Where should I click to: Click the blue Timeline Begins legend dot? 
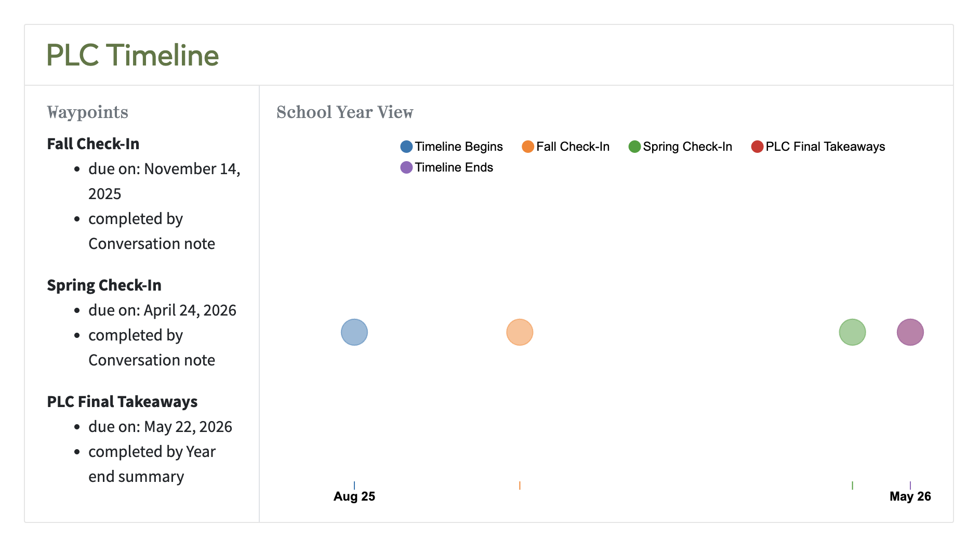pyautogui.click(x=406, y=147)
